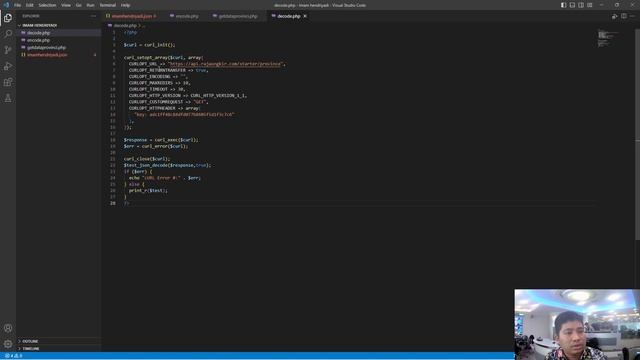
Task: Click the print_r($test); line
Action: [148, 191]
